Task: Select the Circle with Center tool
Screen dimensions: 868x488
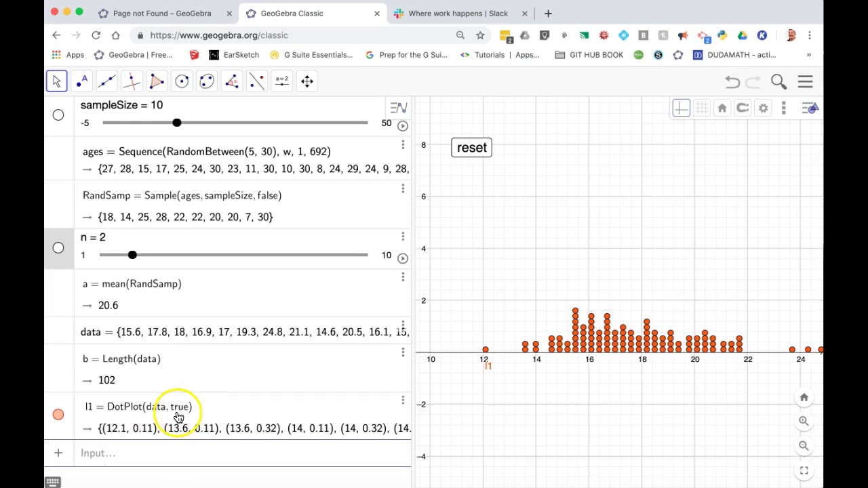Action: 182,81
